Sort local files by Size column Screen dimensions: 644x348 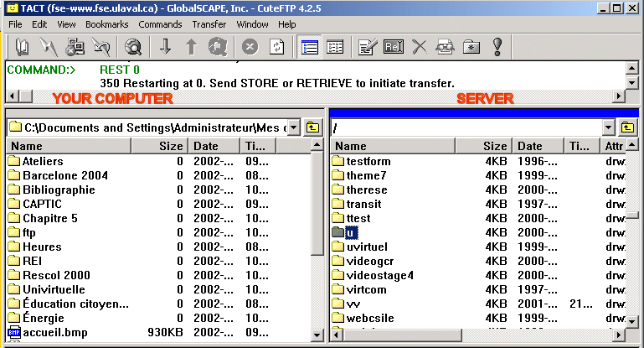[159, 146]
